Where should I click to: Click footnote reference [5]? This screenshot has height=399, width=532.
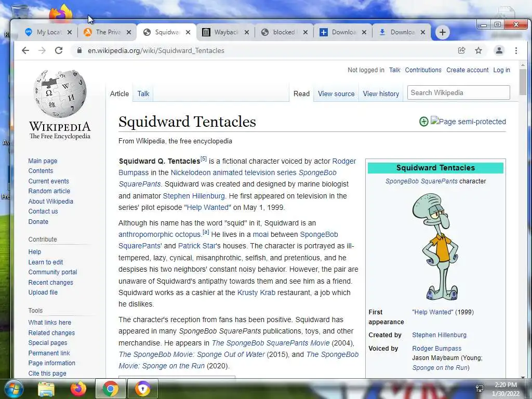204,159
